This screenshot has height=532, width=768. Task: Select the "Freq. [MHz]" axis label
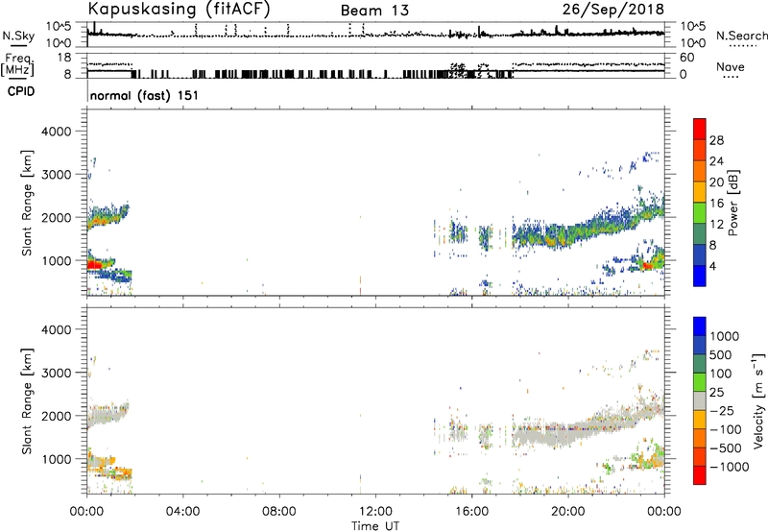tap(17, 65)
